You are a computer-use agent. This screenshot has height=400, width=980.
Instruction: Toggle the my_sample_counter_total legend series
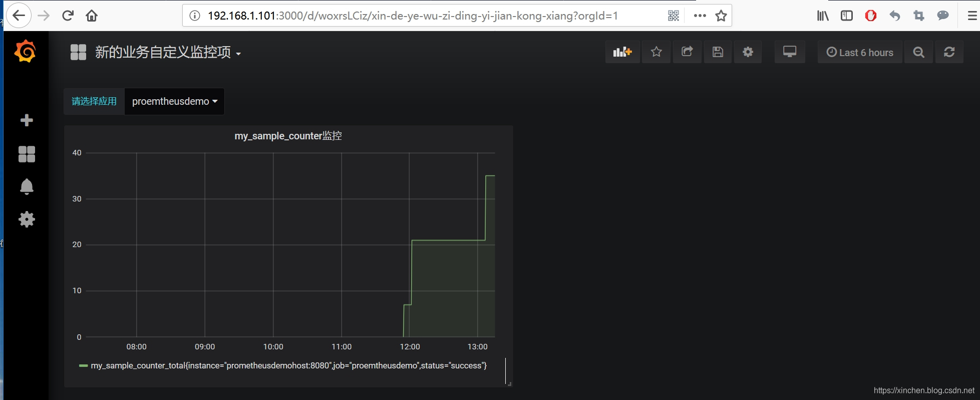pos(289,365)
